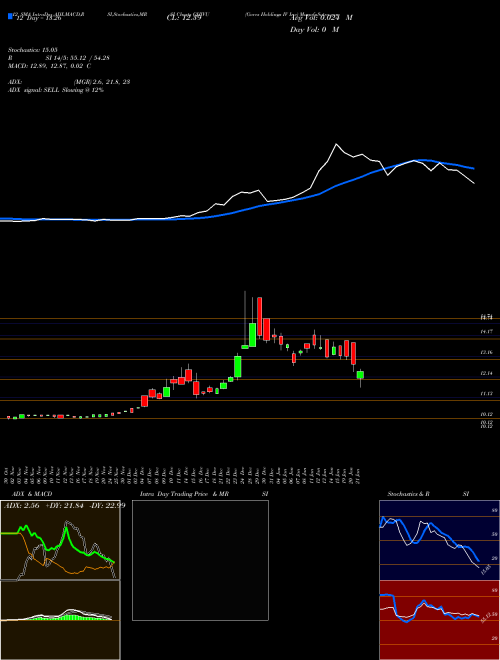The width and height of the screenshot is (500, 660).
Task: Click the 12.14 price axis label
Action: tap(487, 373)
